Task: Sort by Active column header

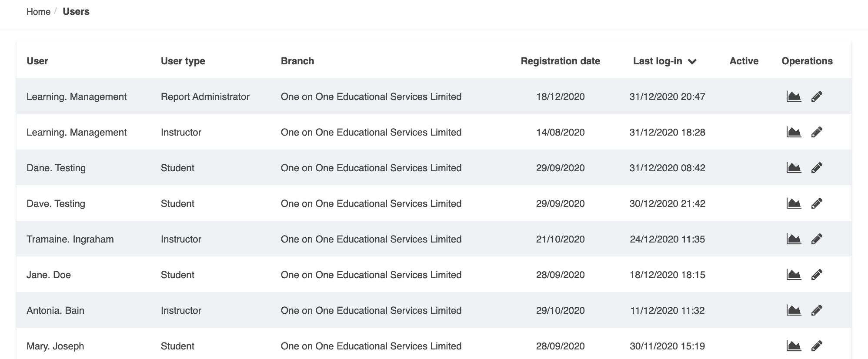Action: coord(744,61)
